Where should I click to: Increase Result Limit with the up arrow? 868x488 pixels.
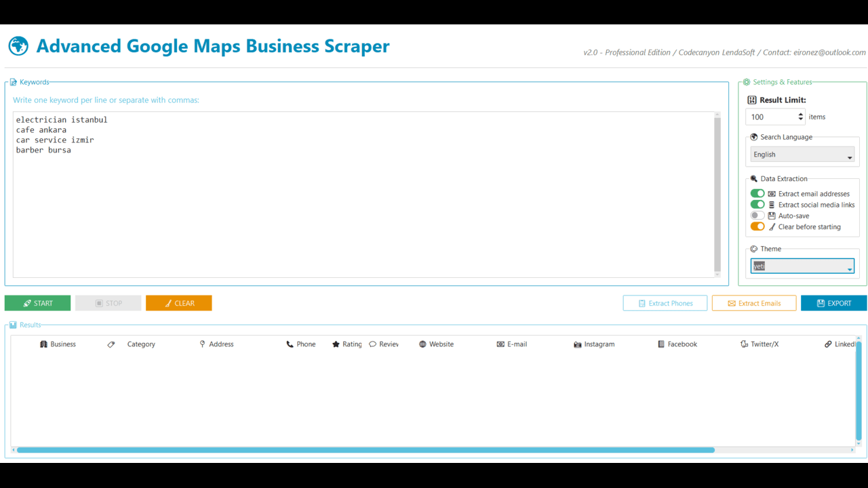coord(801,114)
